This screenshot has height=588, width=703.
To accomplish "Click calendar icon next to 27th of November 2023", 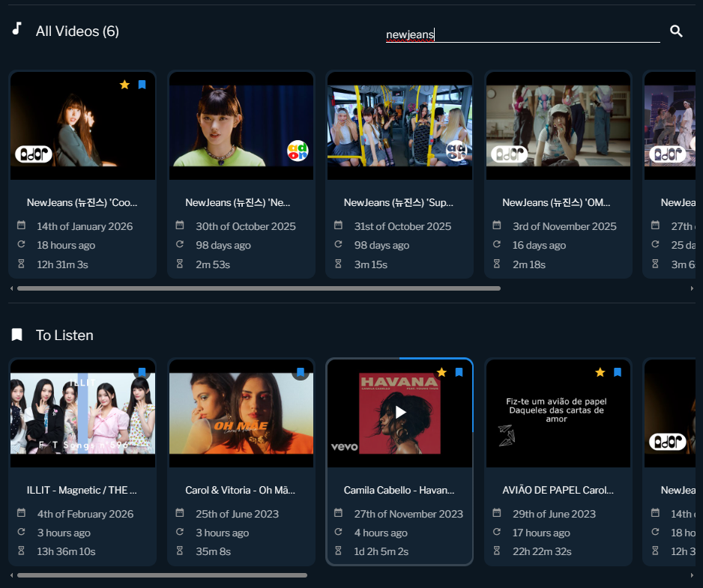I will [x=339, y=512].
